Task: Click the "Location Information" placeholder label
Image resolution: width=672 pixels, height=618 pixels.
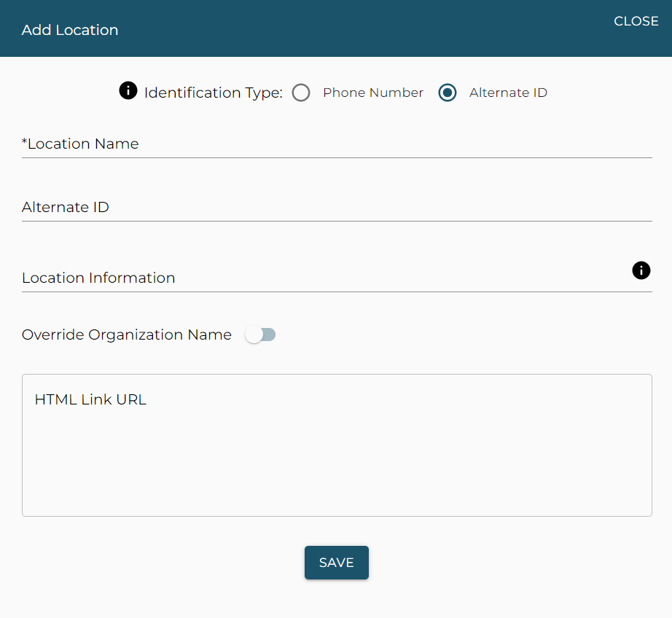Action: coord(98,278)
